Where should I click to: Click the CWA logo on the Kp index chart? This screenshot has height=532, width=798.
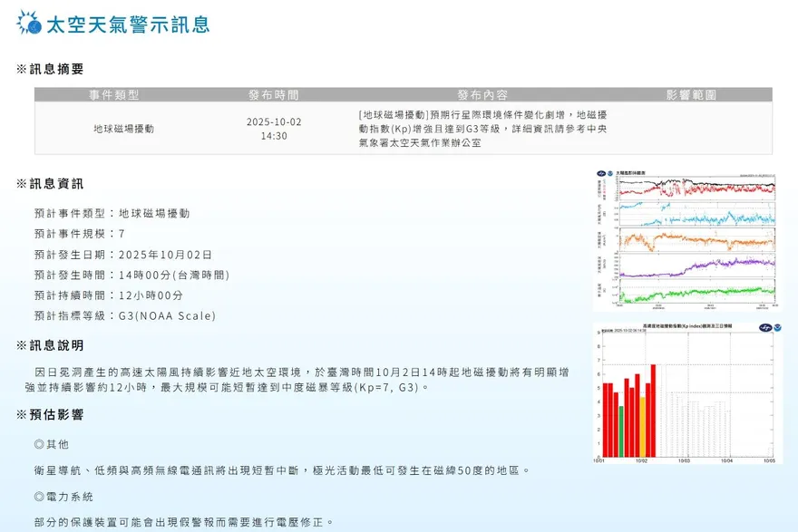pyautogui.click(x=764, y=328)
